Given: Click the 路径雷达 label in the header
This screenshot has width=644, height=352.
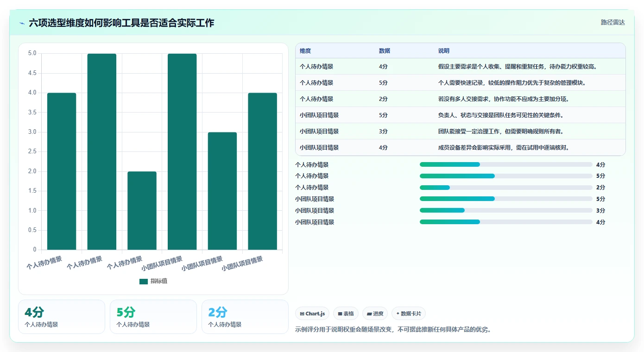Looking at the screenshot, I should [612, 22].
